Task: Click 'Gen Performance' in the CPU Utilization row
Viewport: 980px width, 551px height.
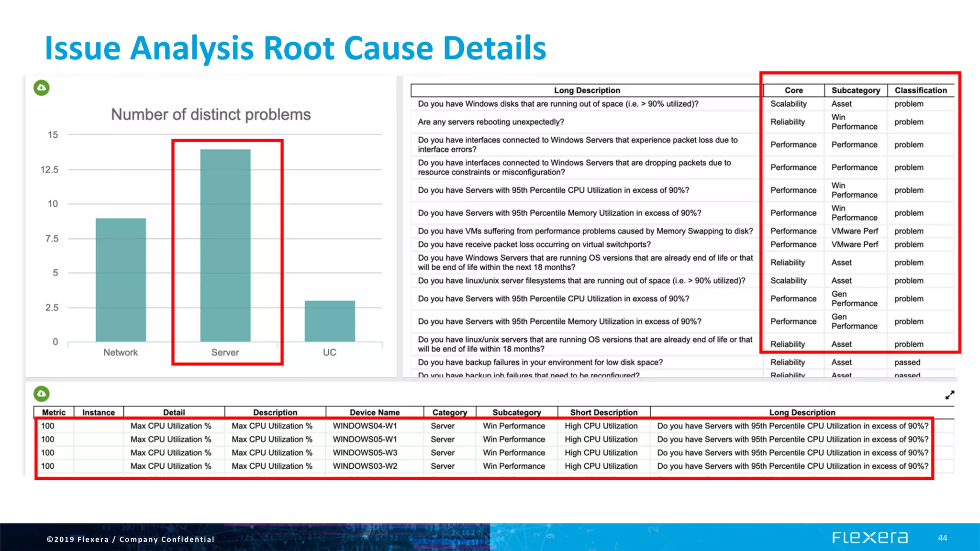Action: [854, 298]
